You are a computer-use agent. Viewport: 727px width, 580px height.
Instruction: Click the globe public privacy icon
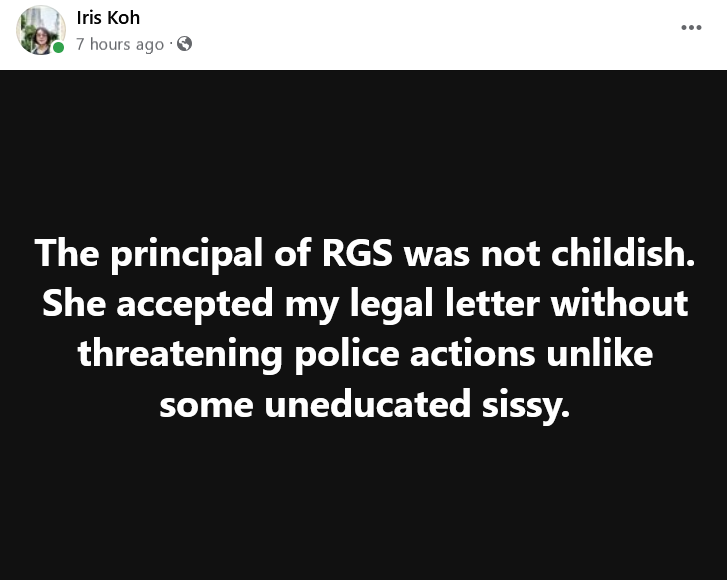coord(184,44)
